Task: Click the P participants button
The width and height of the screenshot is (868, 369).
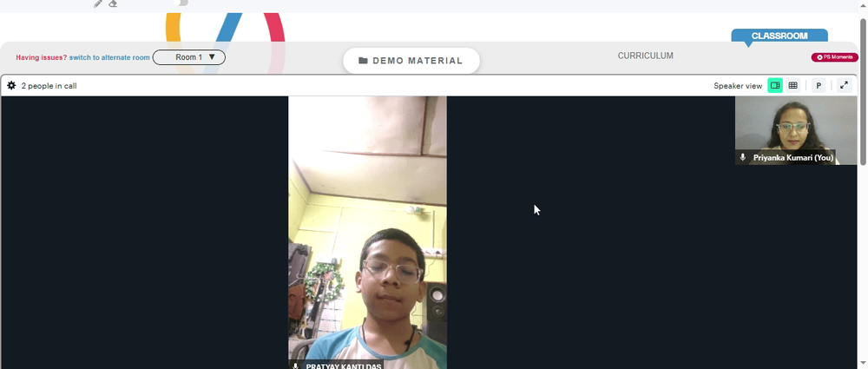Action: click(x=819, y=85)
